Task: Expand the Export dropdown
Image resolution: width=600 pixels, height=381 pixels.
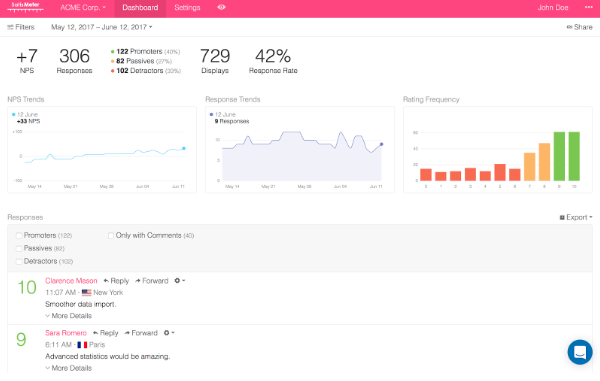Action: [x=576, y=217]
